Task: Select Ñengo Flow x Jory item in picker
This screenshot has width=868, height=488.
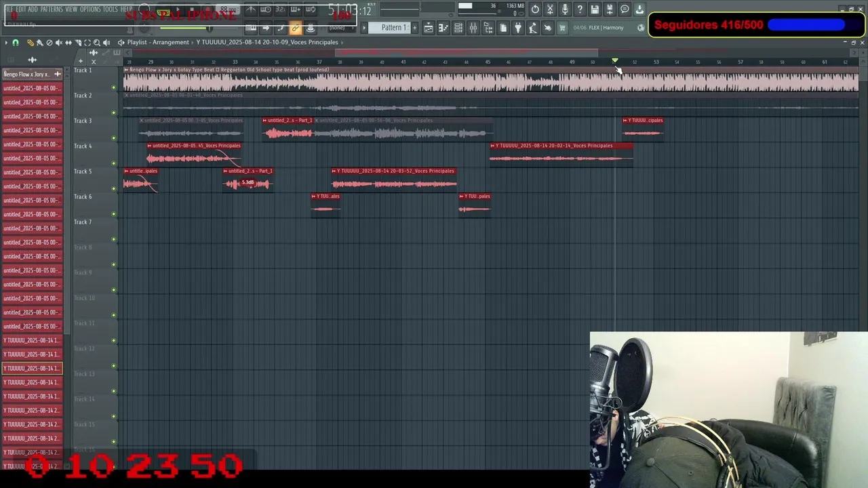Action: (x=32, y=74)
